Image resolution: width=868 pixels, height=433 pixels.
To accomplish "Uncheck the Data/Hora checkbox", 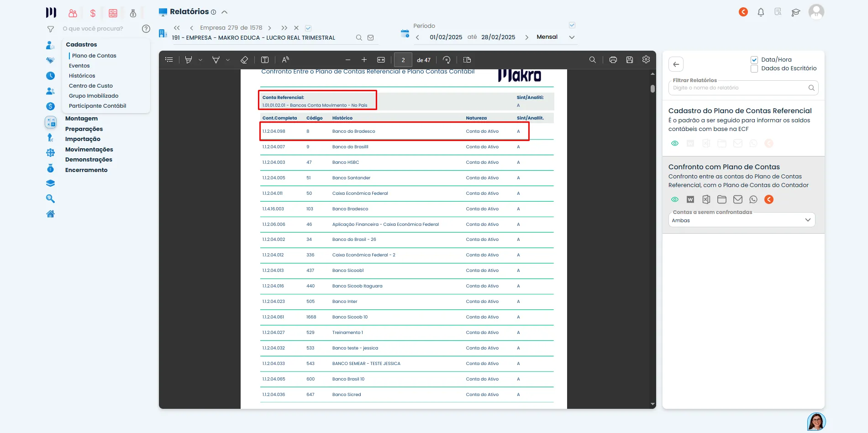I will 754,60.
